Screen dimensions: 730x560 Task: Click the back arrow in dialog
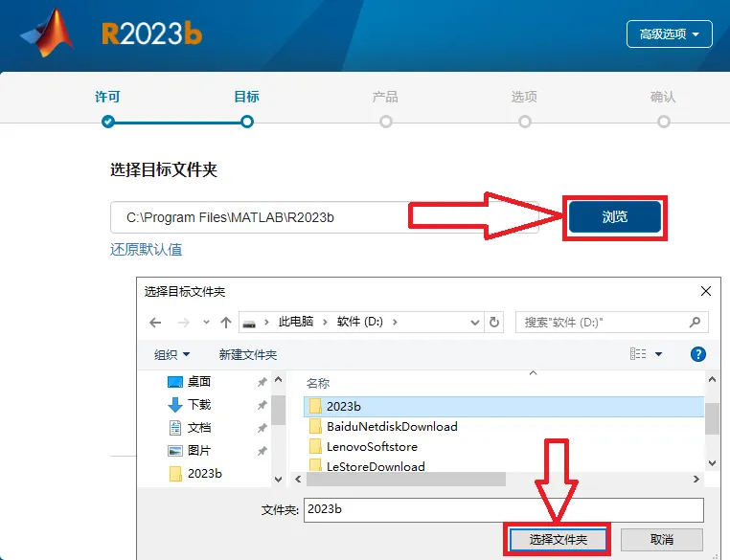(x=155, y=323)
